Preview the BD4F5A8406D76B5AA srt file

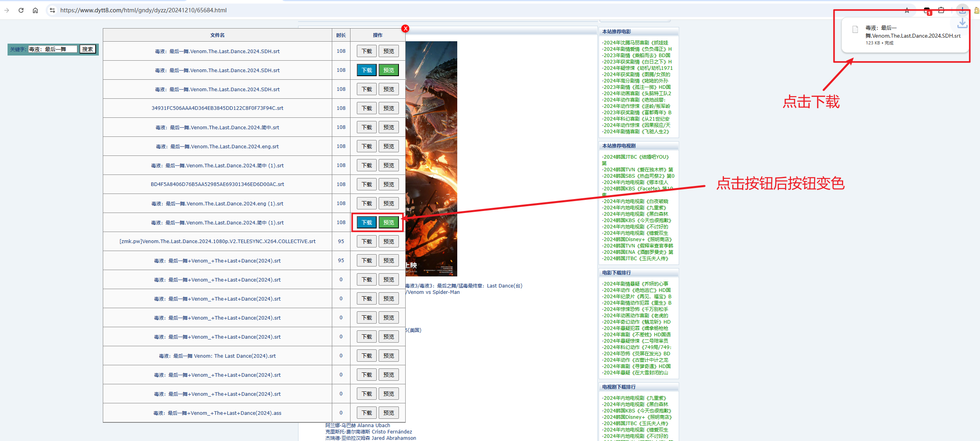[x=389, y=184]
